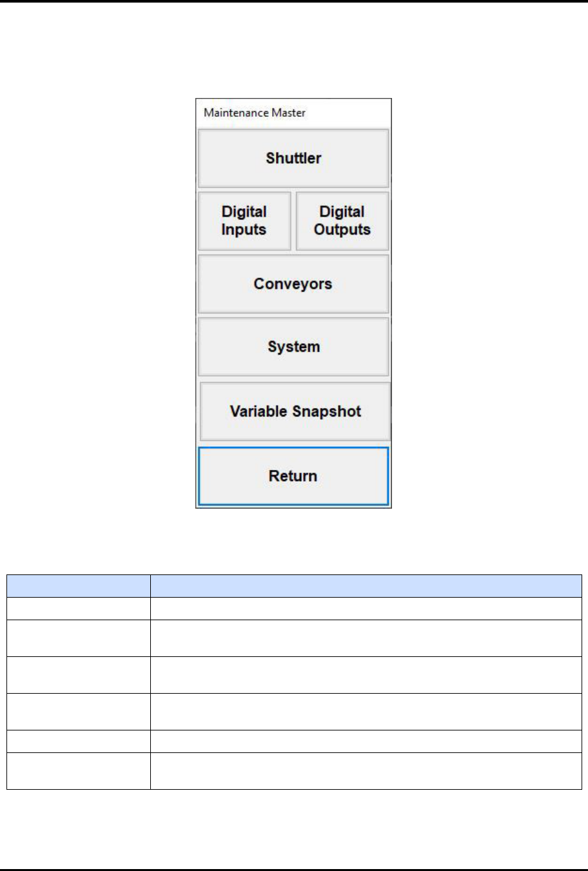
Task: Click the Maintenance Master window title
Action: point(255,113)
